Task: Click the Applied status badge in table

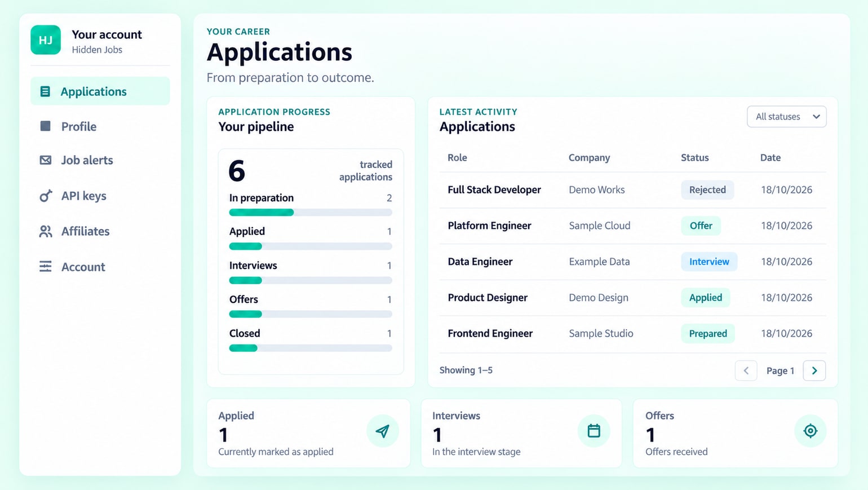Action: (705, 298)
